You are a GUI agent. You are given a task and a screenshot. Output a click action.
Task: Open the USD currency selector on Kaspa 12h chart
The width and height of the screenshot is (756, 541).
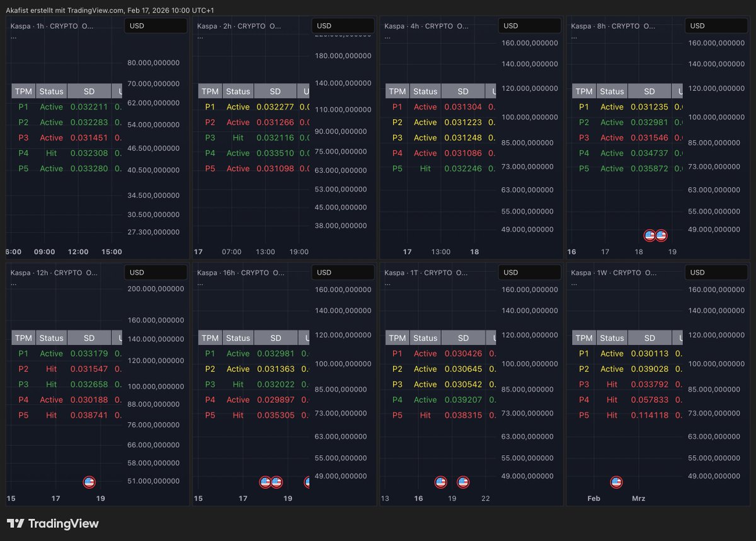coord(156,272)
